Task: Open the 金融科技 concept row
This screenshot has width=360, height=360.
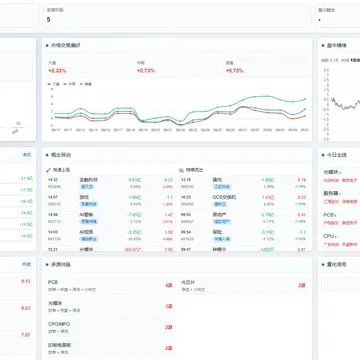Action: pyautogui.click(x=110, y=183)
